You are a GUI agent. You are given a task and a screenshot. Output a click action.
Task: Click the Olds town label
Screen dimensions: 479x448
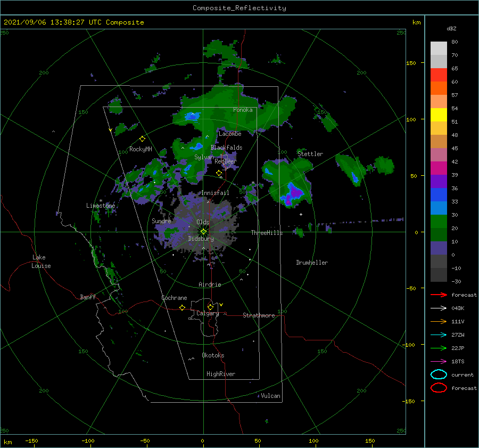coord(203,222)
